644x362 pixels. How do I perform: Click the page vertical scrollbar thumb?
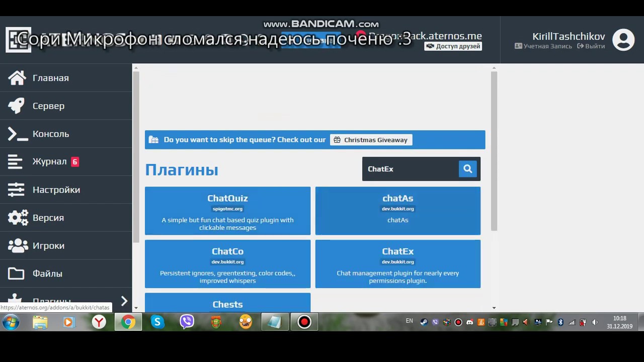click(494, 151)
